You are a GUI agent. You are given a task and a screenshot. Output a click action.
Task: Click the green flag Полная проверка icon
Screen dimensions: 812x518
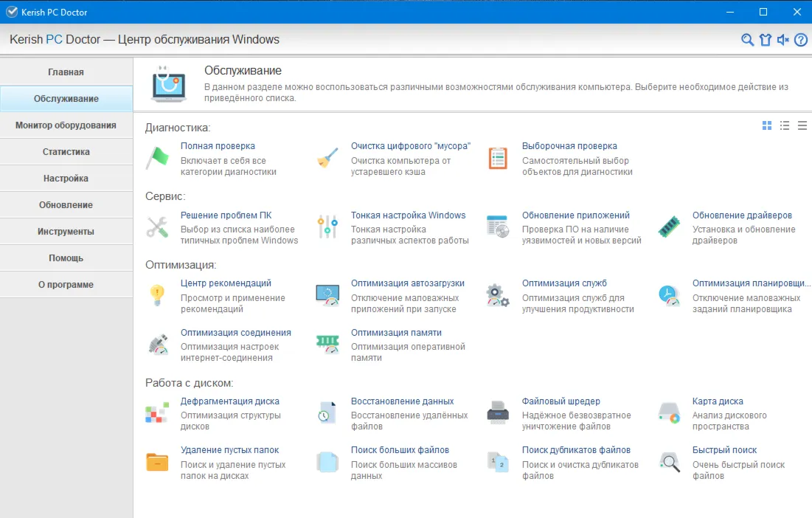click(157, 158)
